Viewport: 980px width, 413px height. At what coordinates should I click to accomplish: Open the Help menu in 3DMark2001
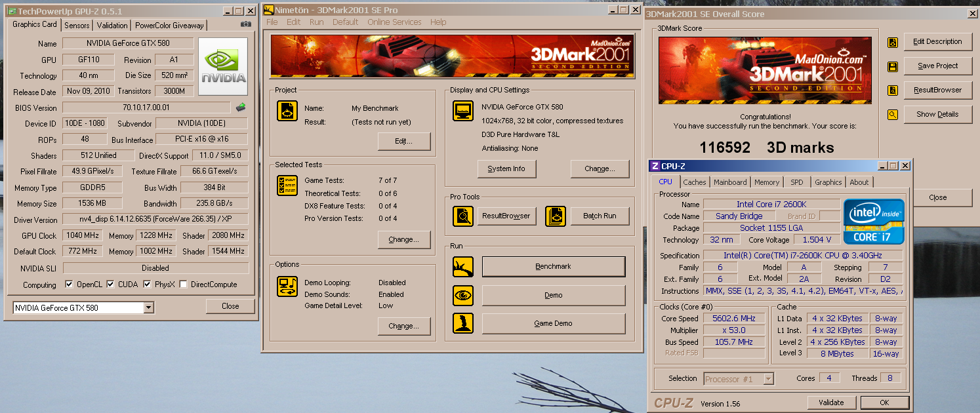(438, 22)
